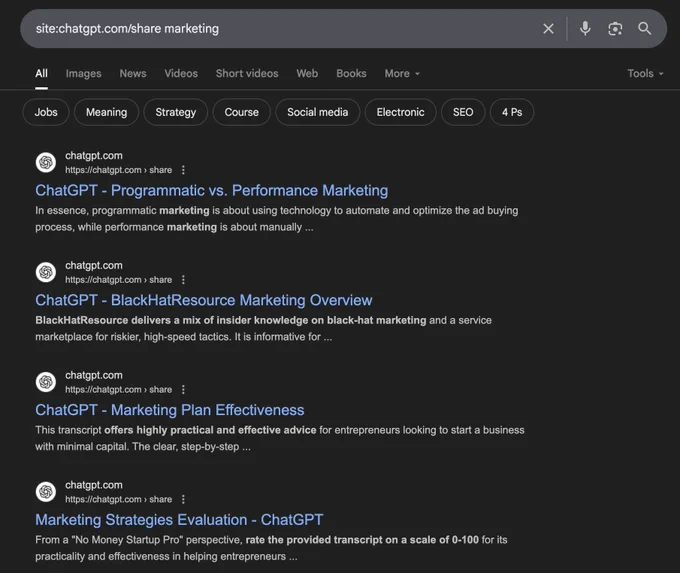Open three-dot menu for BlackHatResource Marketing Overview result
The width and height of the screenshot is (680, 573).
point(183,279)
